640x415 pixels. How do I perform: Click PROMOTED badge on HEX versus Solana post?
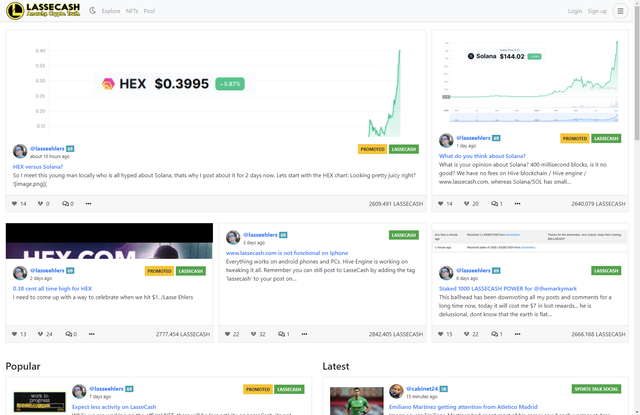coord(372,149)
